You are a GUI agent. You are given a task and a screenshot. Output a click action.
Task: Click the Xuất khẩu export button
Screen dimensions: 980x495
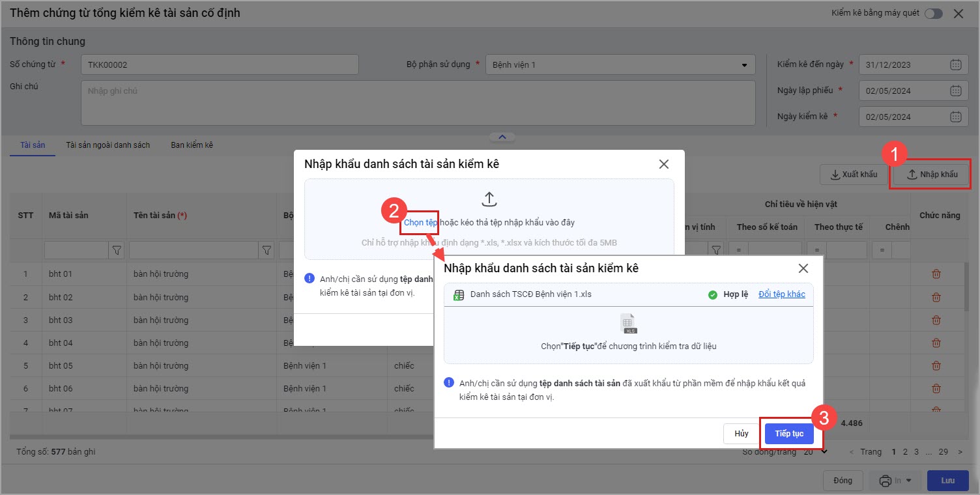point(854,174)
